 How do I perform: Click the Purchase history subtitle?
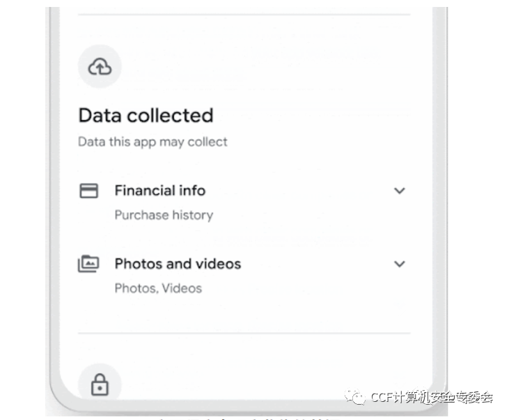(164, 215)
